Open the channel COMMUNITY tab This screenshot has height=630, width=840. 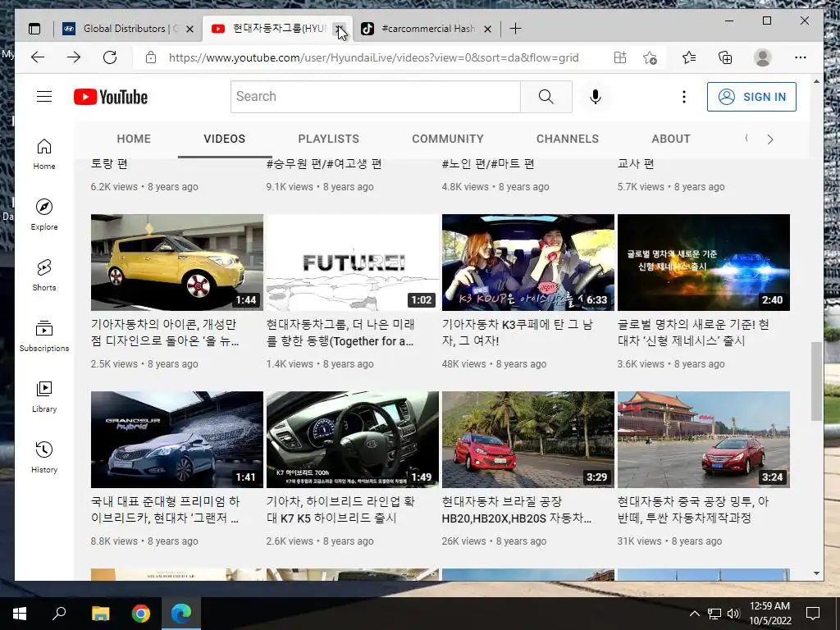448,139
